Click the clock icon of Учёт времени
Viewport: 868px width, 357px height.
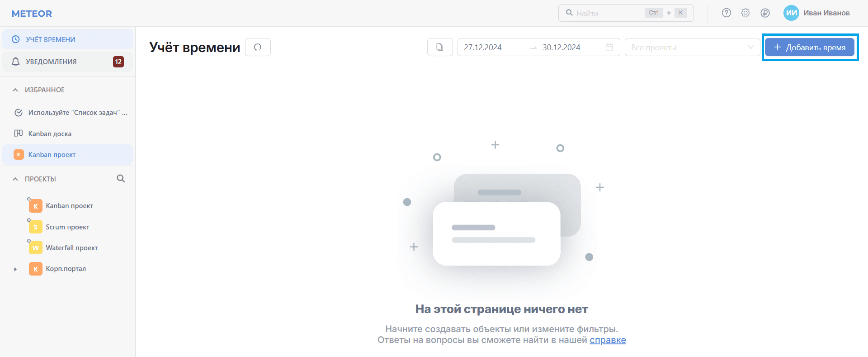[16, 39]
